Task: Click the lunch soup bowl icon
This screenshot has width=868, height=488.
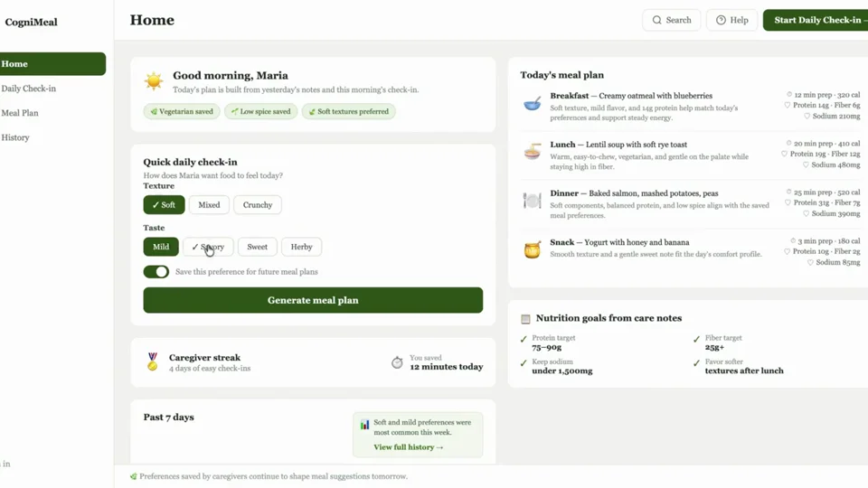Action: 532,151
